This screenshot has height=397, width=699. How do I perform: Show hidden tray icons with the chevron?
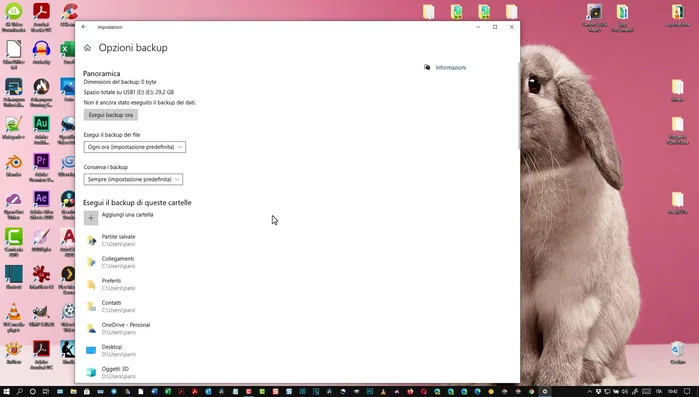(x=590, y=392)
